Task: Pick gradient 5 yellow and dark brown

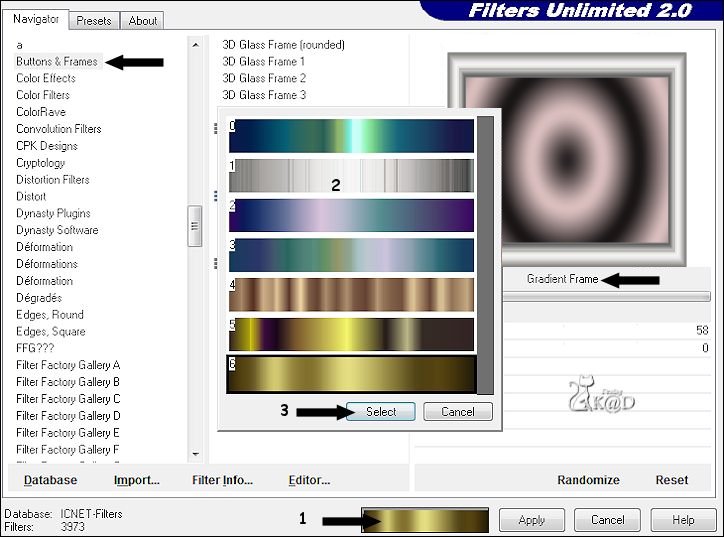Action: coord(351,334)
